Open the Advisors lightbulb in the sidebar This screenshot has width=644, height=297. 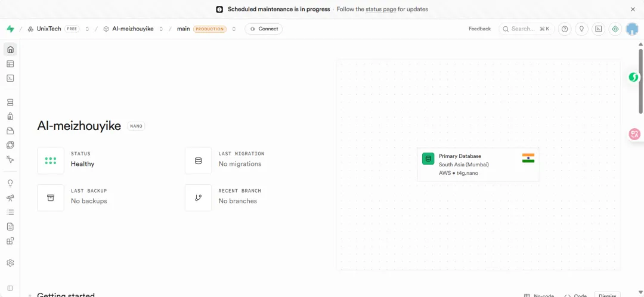click(x=10, y=184)
